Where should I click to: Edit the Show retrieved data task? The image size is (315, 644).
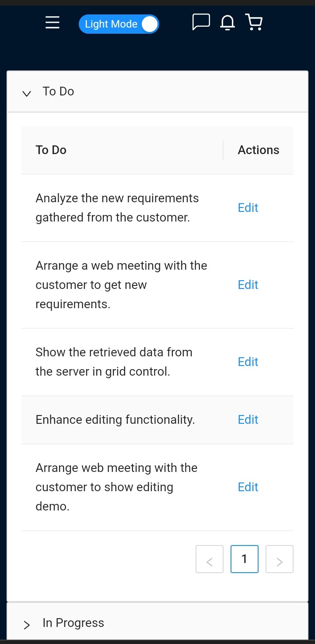click(248, 362)
